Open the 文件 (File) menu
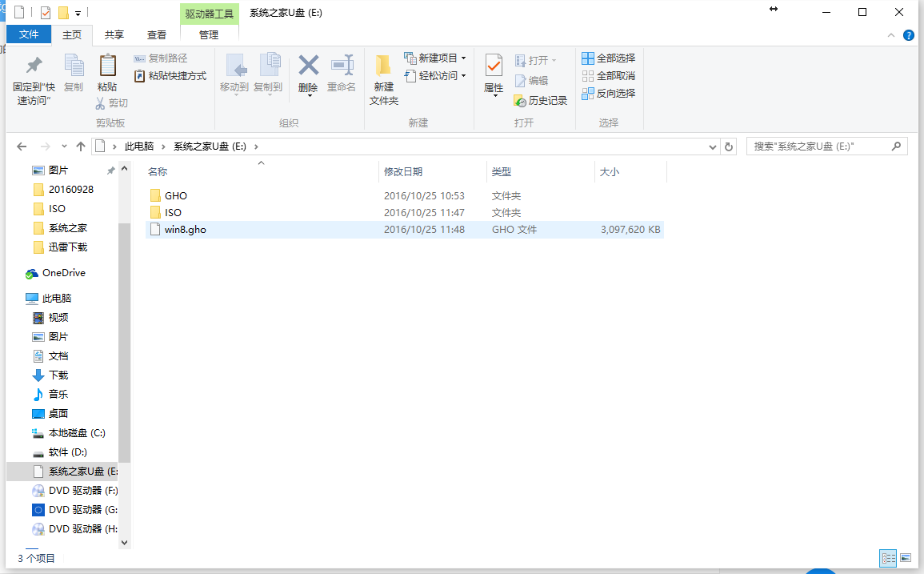 point(29,34)
